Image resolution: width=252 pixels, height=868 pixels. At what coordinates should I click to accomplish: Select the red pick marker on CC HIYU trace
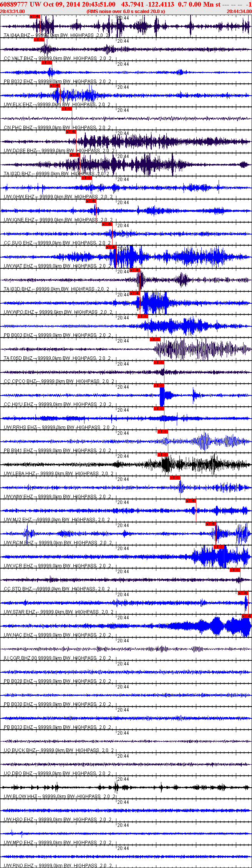pyautogui.click(x=159, y=386)
